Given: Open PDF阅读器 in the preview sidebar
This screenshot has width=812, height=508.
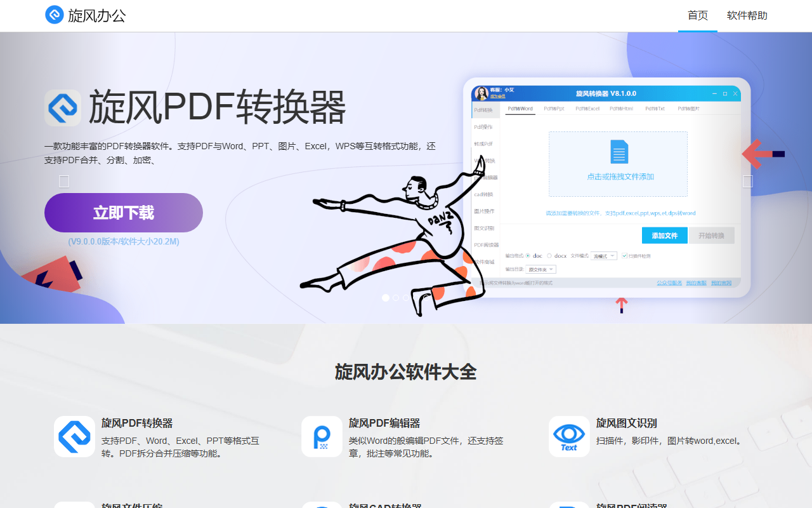Looking at the screenshot, I should tap(486, 244).
